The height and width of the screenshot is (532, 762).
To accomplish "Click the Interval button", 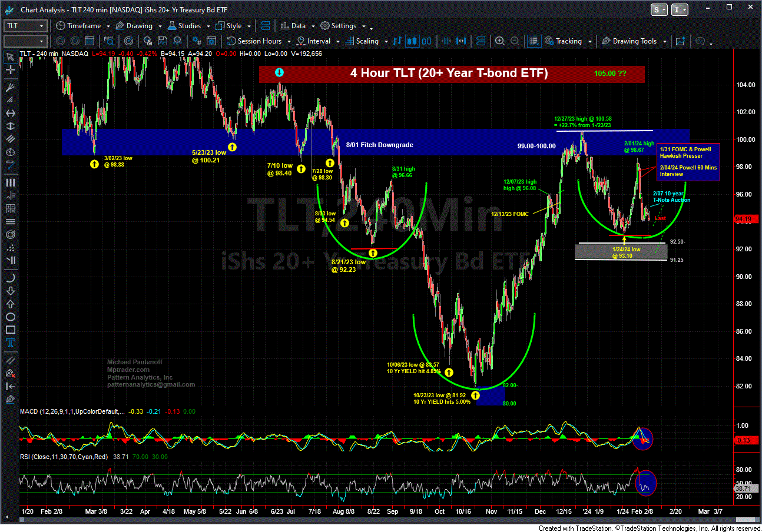I will pos(314,41).
